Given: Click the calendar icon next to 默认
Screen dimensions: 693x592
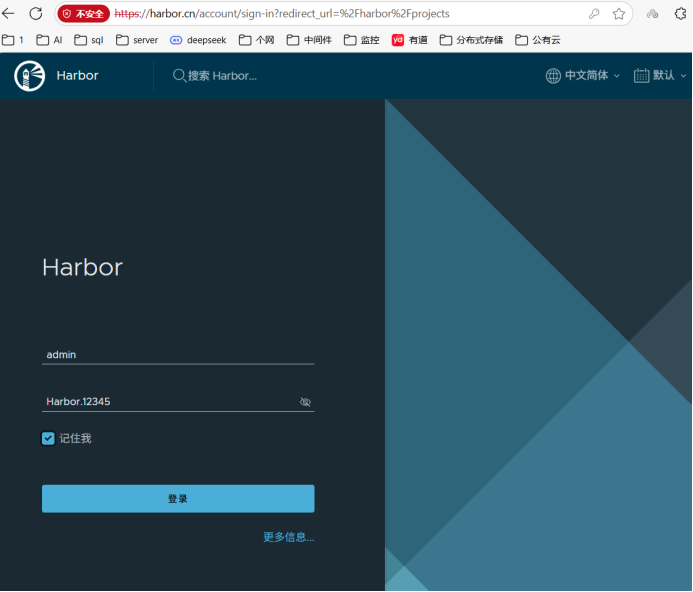Looking at the screenshot, I should (641, 76).
